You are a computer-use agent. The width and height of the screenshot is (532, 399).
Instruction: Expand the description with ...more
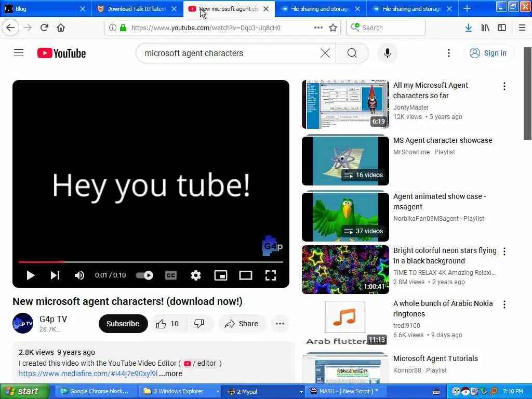point(170,374)
